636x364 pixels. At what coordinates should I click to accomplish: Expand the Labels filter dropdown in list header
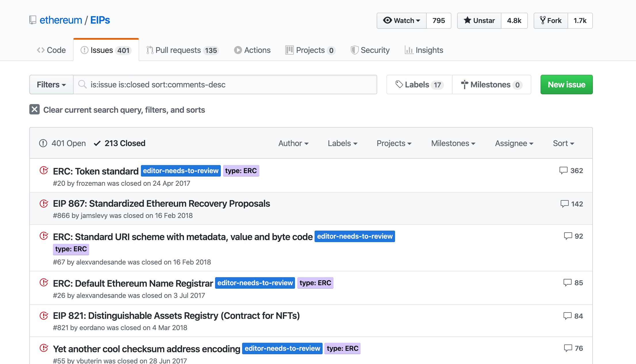tap(343, 143)
